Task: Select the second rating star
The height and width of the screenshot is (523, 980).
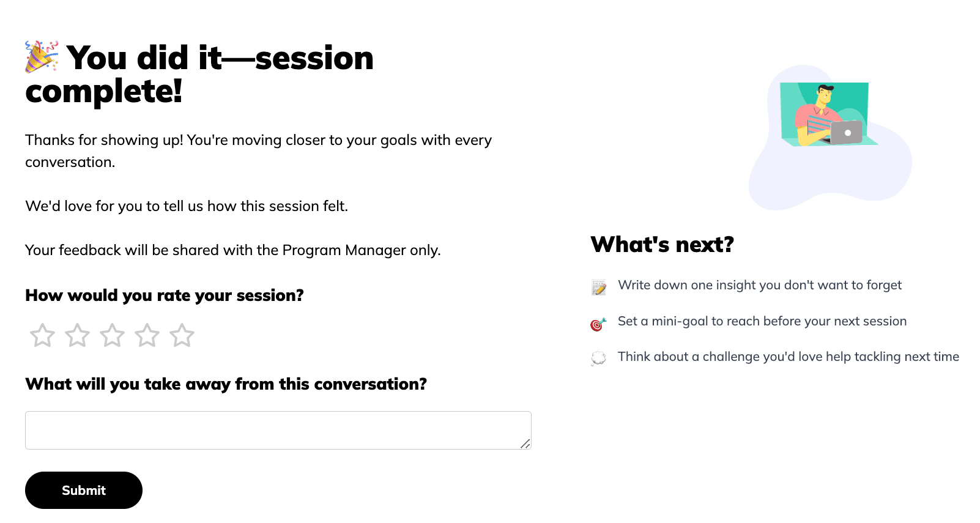Action: (77, 335)
